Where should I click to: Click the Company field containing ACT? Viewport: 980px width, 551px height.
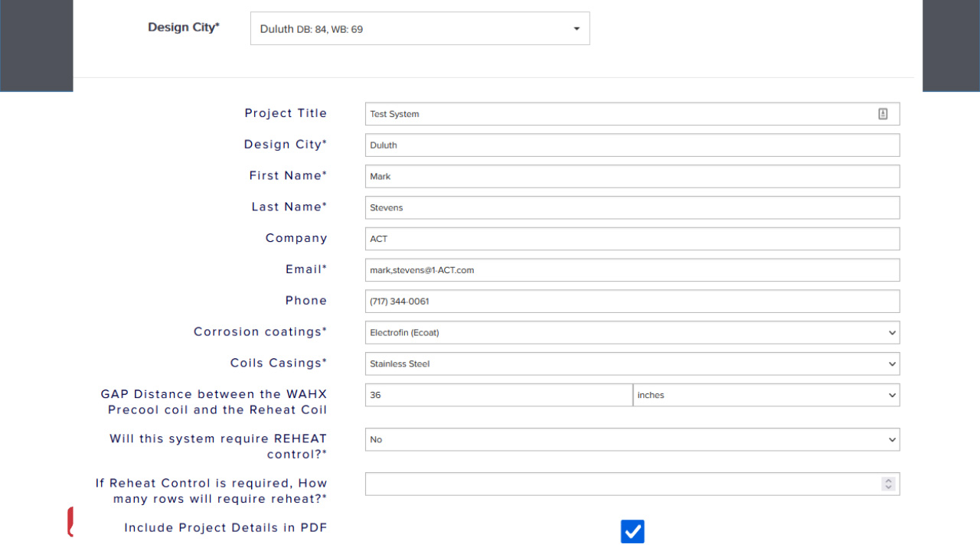point(632,239)
